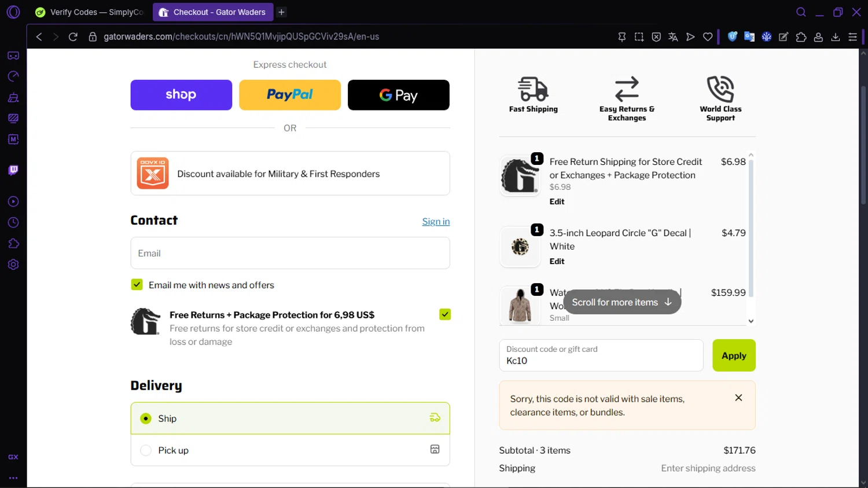Open a new tab with plus button
This screenshot has width=868, height=488.
point(281,12)
